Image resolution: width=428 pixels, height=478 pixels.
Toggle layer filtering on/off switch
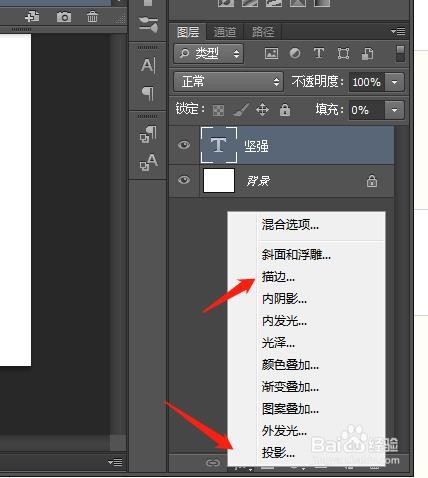(400, 54)
